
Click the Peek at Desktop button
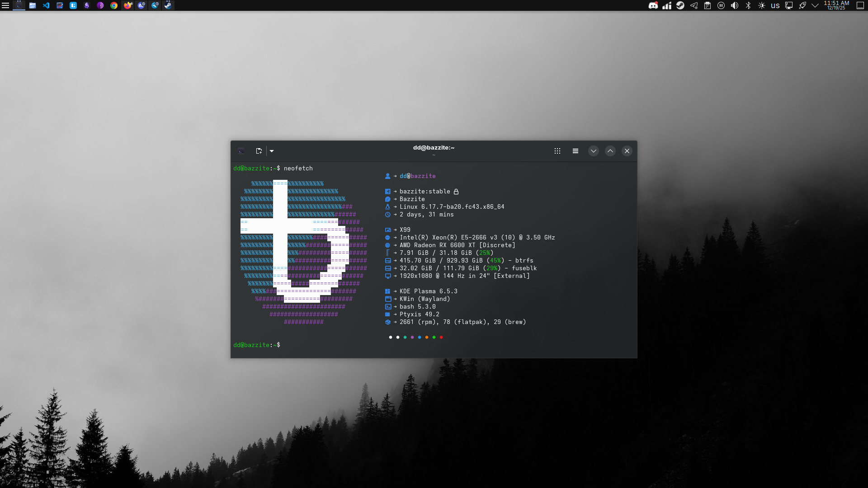860,5
